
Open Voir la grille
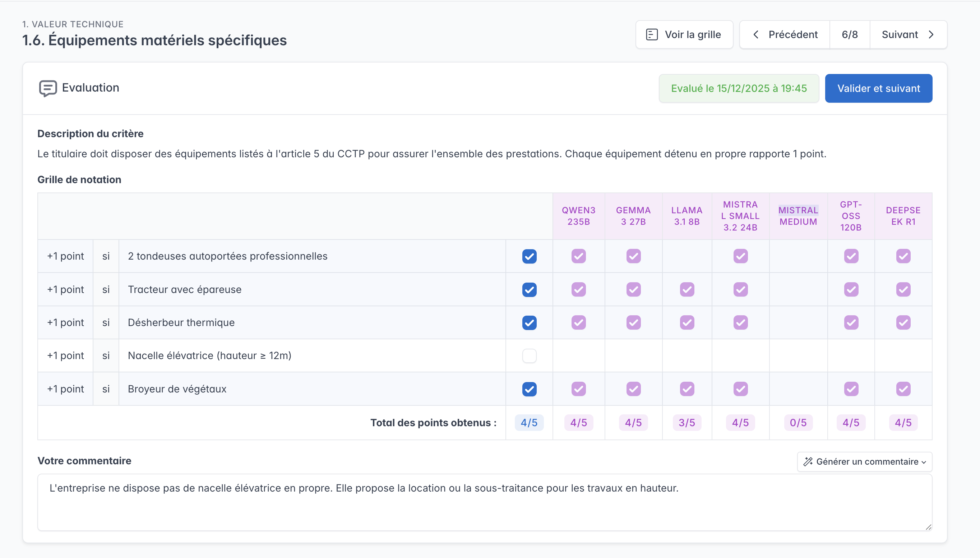pyautogui.click(x=684, y=34)
